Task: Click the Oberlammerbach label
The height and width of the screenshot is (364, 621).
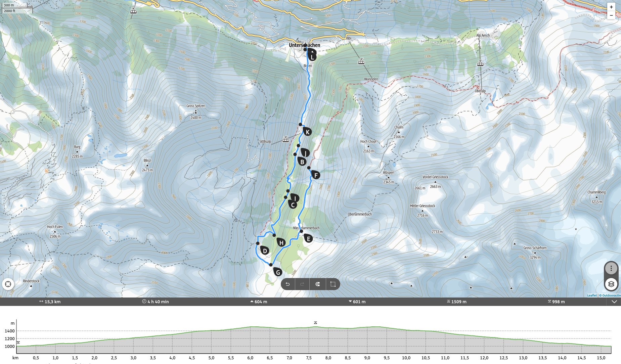Action: coord(360,214)
